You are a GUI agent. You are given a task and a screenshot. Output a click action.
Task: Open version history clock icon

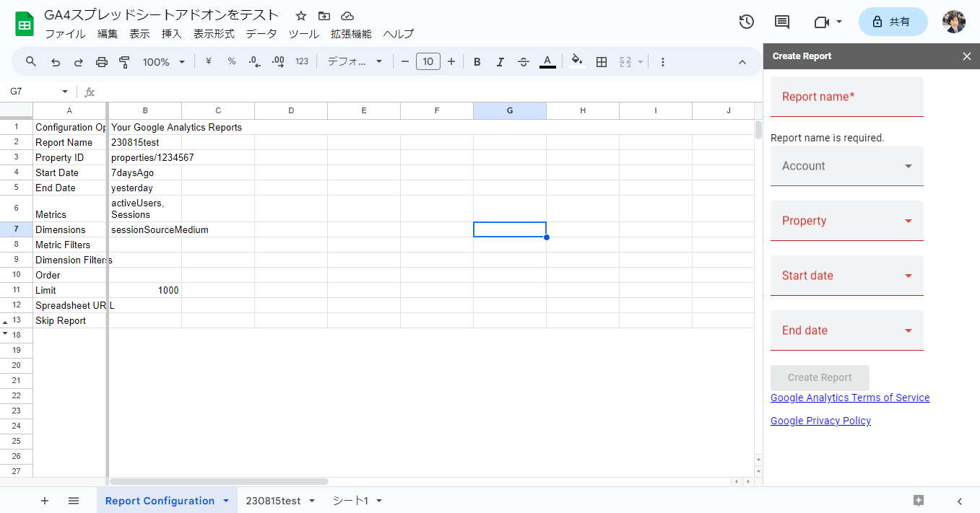(747, 22)
